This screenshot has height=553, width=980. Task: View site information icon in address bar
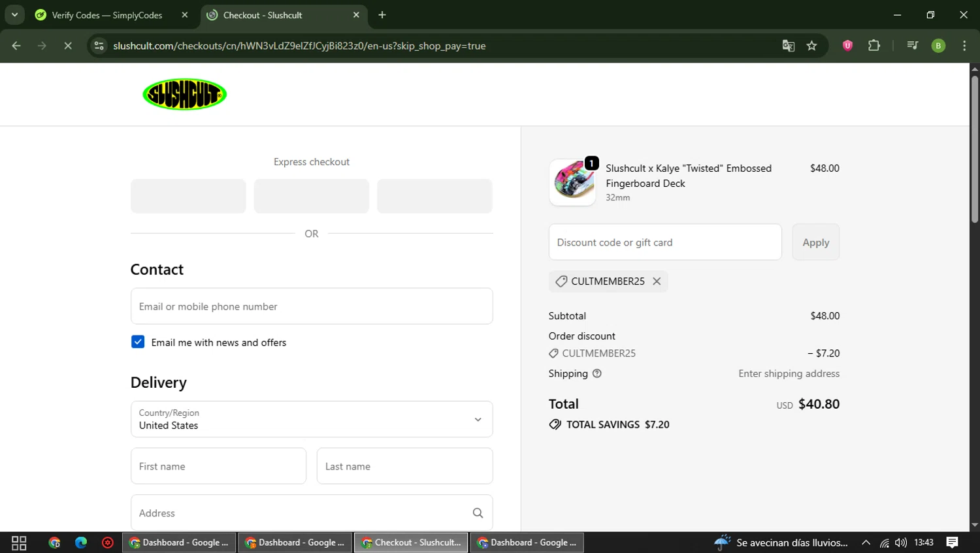(99, 46)
